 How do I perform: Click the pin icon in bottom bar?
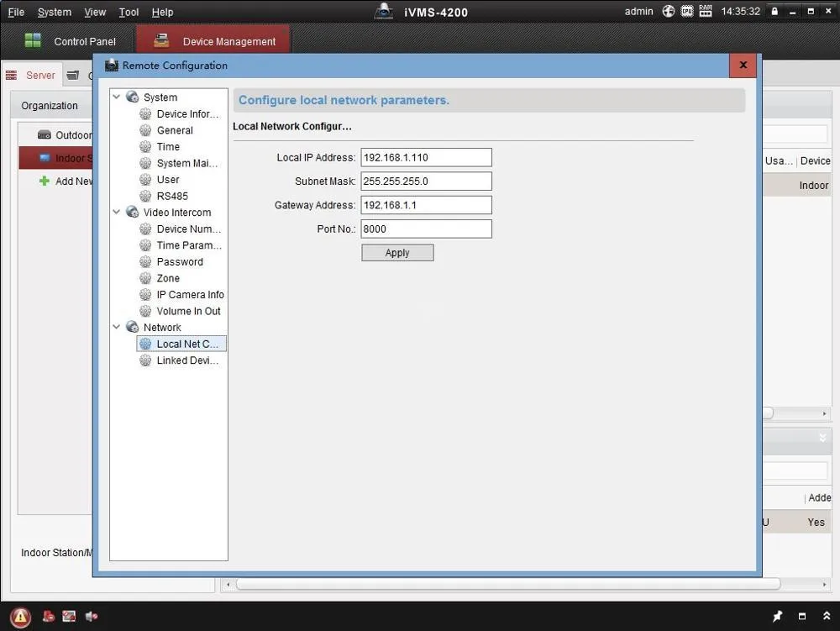coord(777,616)
